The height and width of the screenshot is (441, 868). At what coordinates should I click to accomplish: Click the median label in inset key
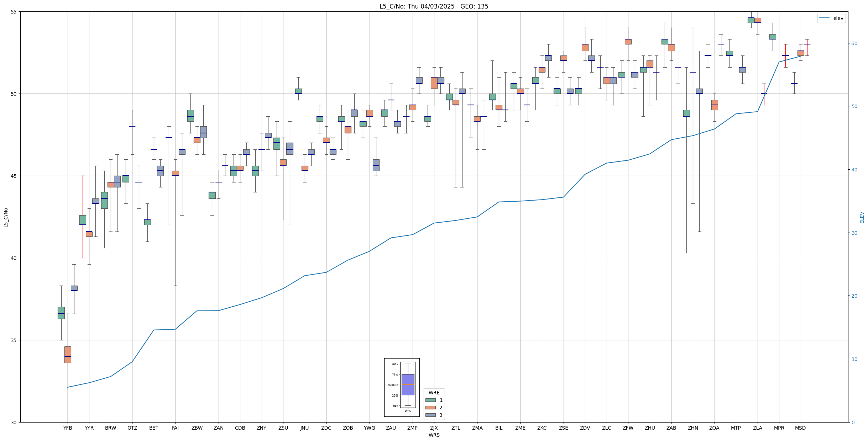[393, 385]
